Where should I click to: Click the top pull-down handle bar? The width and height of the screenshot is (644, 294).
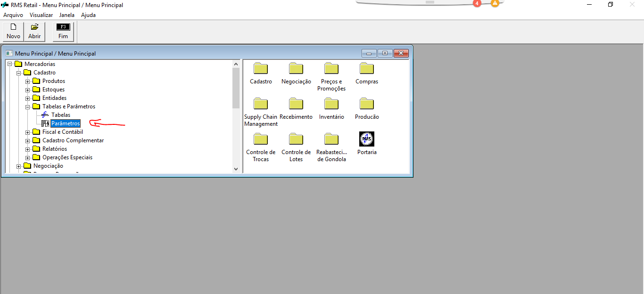coord(429,2)
